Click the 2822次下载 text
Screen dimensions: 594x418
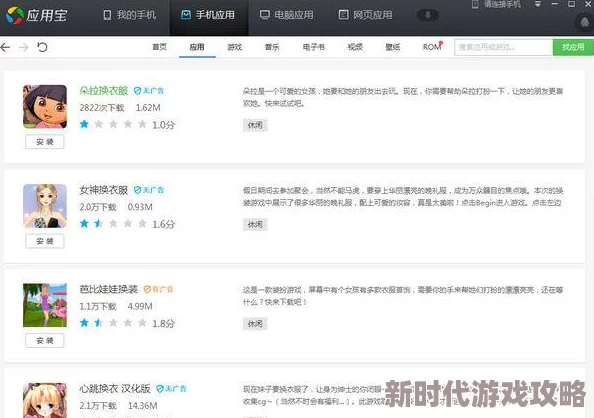tap(102, 108)
